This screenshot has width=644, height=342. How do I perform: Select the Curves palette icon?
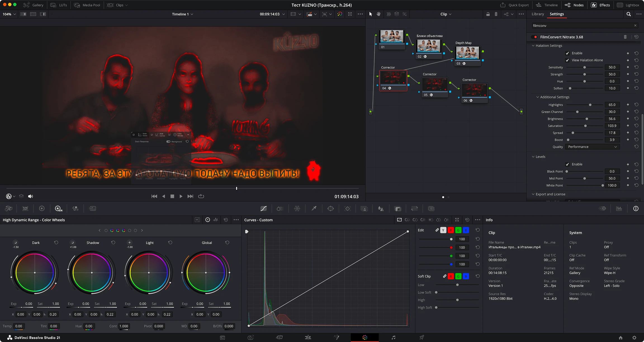(x=263, y=209)
